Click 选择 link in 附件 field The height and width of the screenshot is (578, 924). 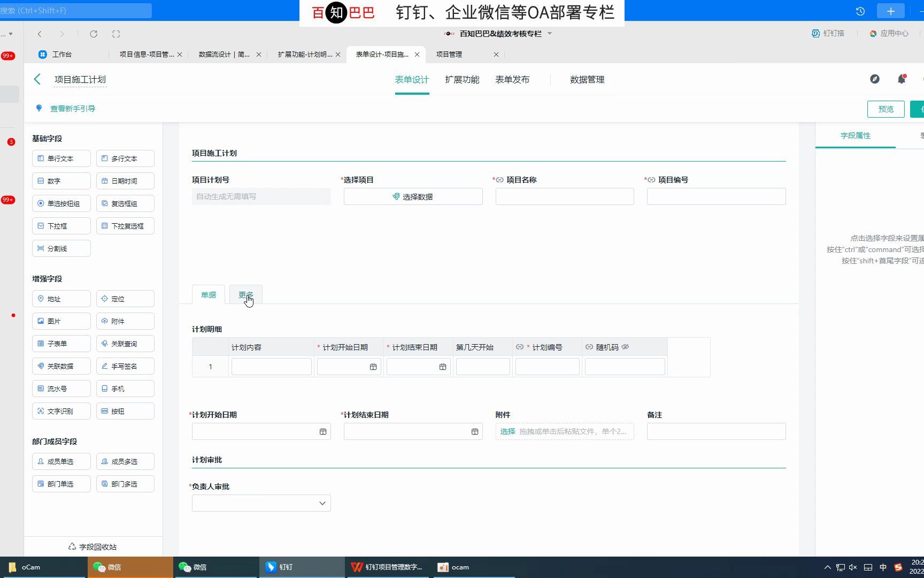[507, 431]
